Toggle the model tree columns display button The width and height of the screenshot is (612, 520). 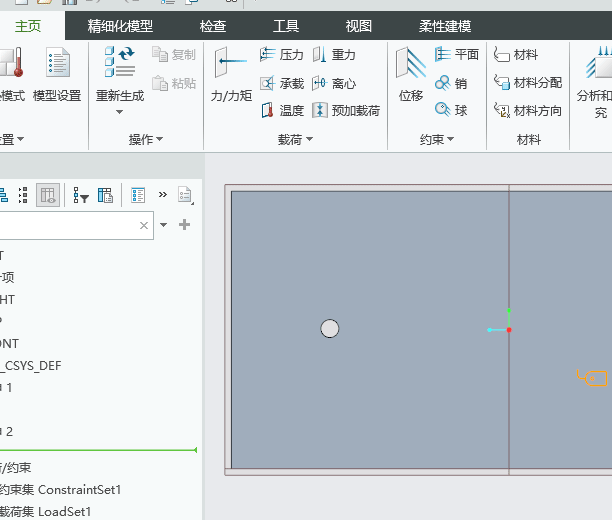pos(48,195)
